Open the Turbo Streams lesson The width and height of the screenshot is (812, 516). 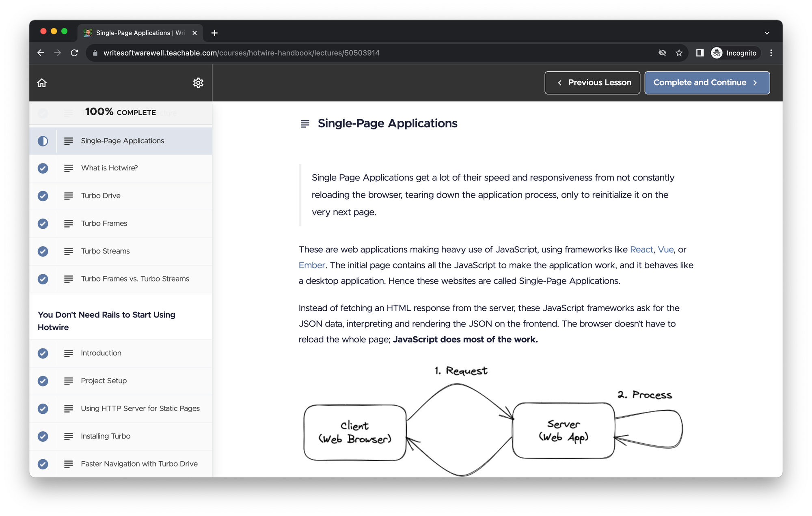(105, 251)
